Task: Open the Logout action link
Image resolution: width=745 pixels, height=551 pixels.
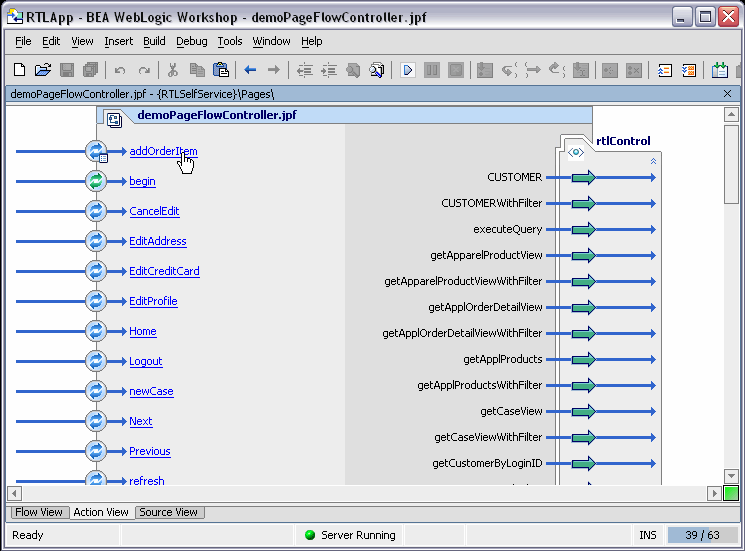Action: point(145,361)
